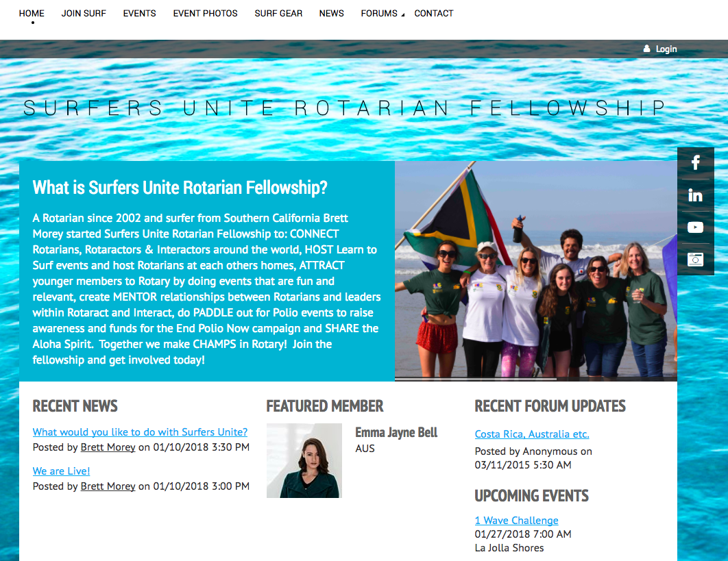Open the Instagram camera icon

695,260
